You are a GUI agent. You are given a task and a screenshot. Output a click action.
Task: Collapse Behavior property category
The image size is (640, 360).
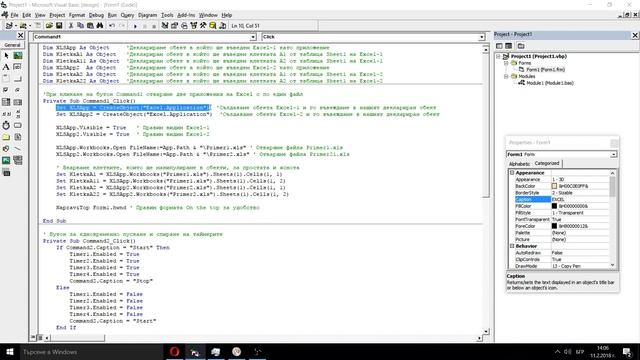click(x=512, y=246)
